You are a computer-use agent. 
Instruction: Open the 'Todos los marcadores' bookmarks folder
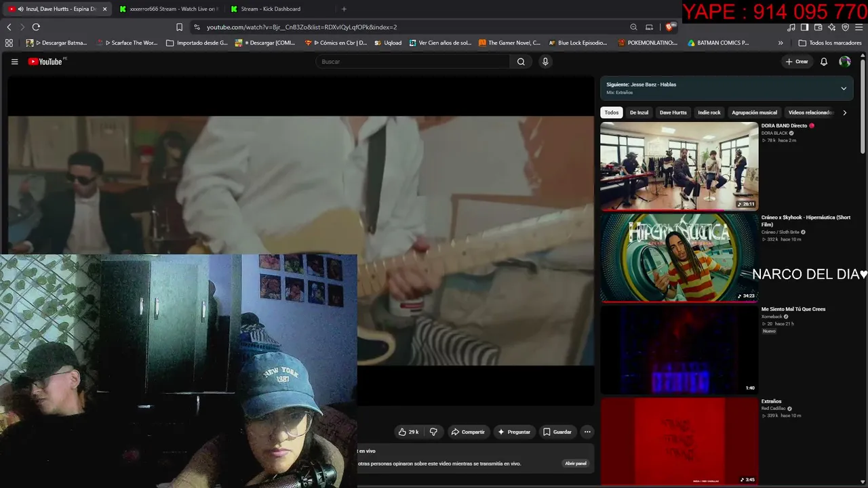(x=830, y=43)
